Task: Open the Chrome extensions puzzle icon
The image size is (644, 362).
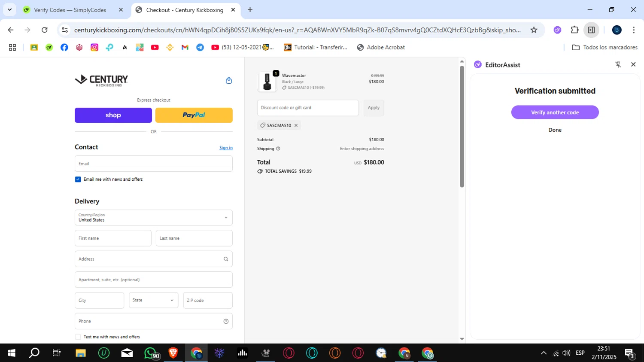Action: pyautogui.click(x=574, y=30)
